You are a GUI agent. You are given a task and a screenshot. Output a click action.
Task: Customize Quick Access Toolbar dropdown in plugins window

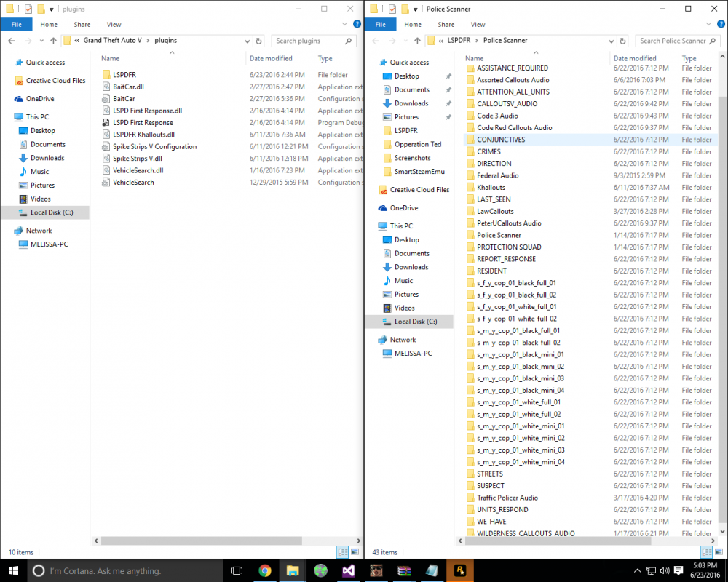tap(51, 9)
